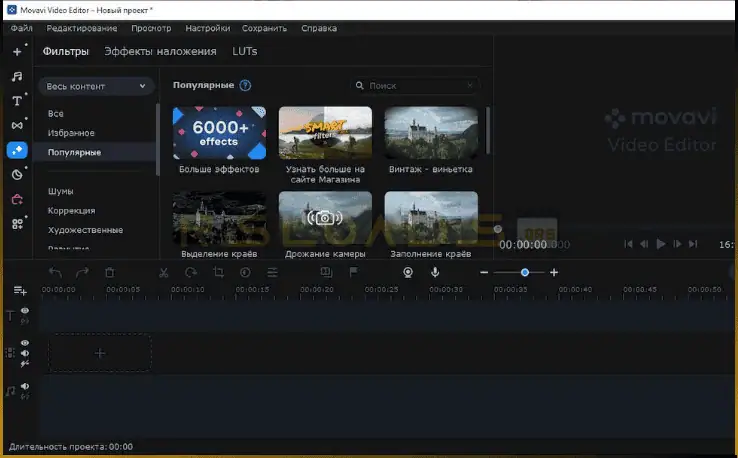This screenshot has height=458, width=738.
Task: Click the Delete trash icon
Action: pos(110,272)
